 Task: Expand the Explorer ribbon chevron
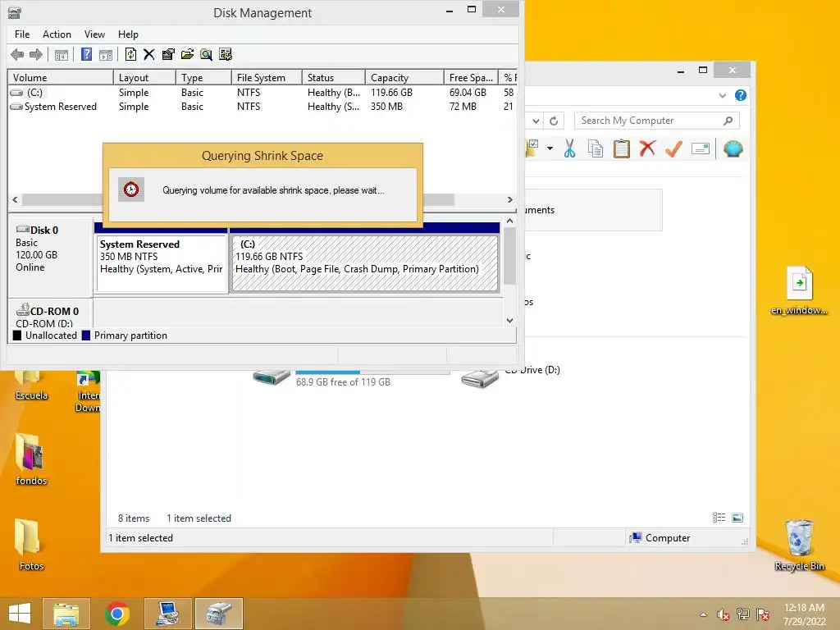click(x=722, y=95)
